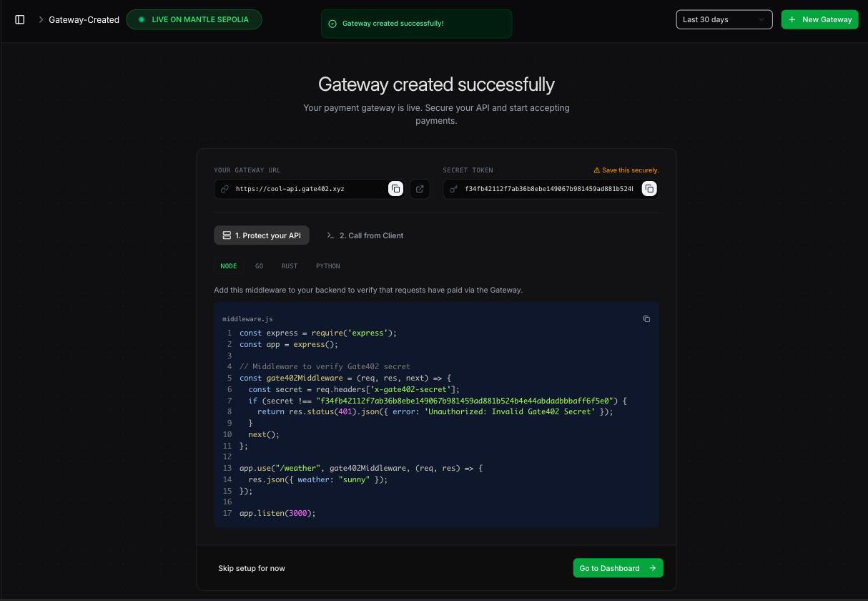Select the NODE language tab
This screenshot has width=868, height=601.
pyautogui.click(x=228, y=266)
